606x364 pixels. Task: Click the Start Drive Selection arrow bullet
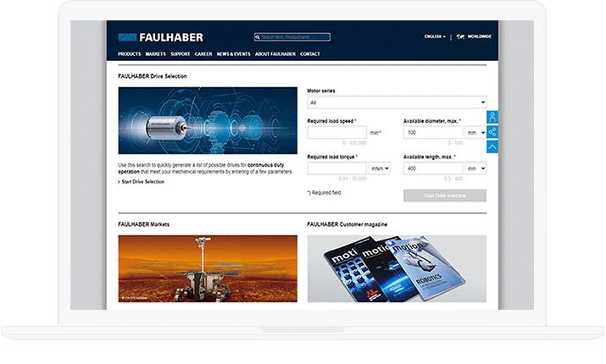(x=119, y=182)
